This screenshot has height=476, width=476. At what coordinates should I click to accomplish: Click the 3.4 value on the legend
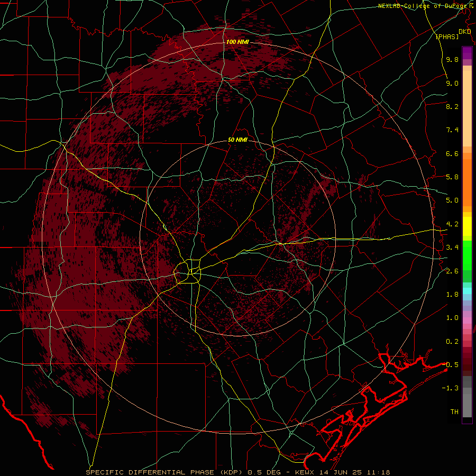tap(452, 248)
